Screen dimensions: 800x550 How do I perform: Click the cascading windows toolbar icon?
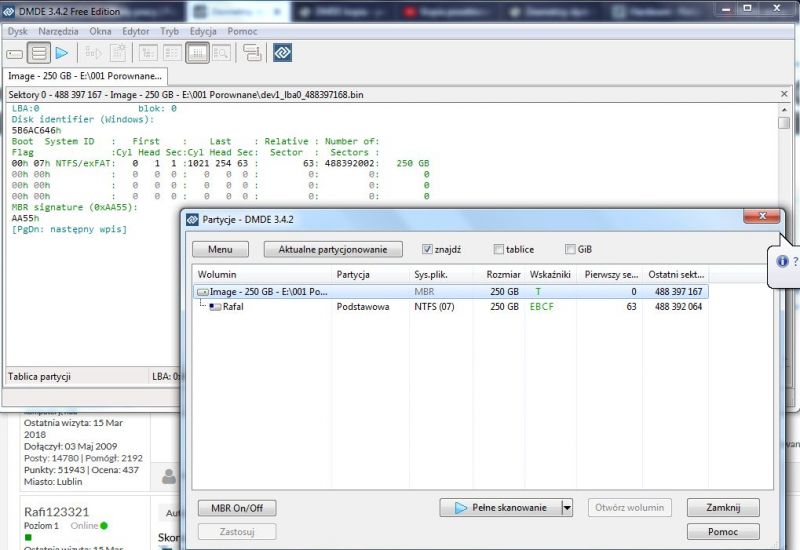pos(252,53)
